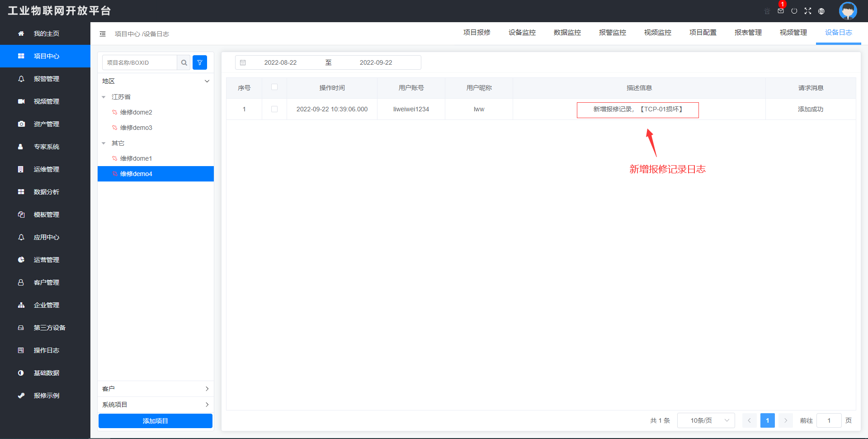Open the 报表管理 tab
This screenshot has height=439, width=868.
(748, 33)
